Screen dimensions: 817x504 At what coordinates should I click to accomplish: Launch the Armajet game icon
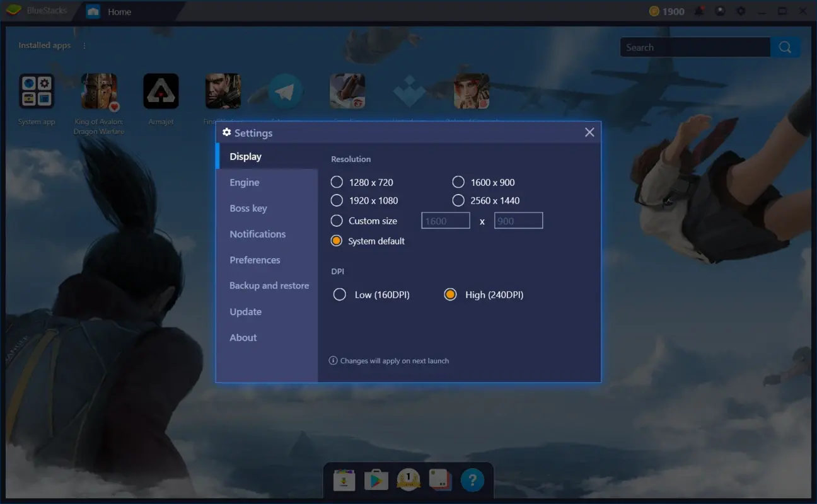point(161,90)
